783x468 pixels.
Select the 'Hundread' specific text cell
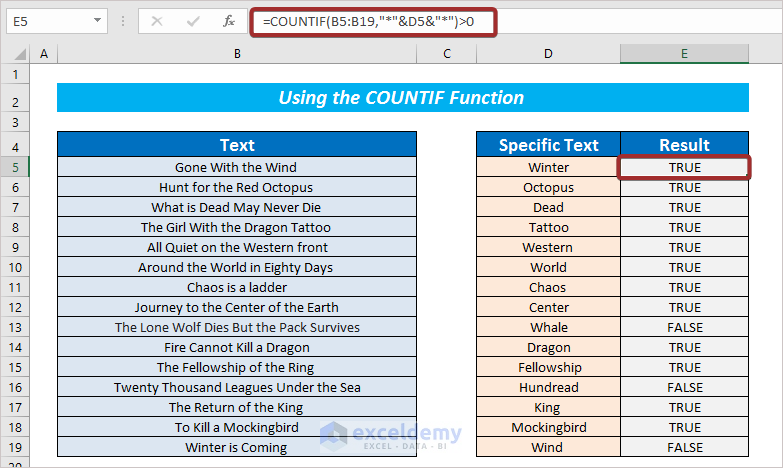pyautogui.click(x=548, y=387)
